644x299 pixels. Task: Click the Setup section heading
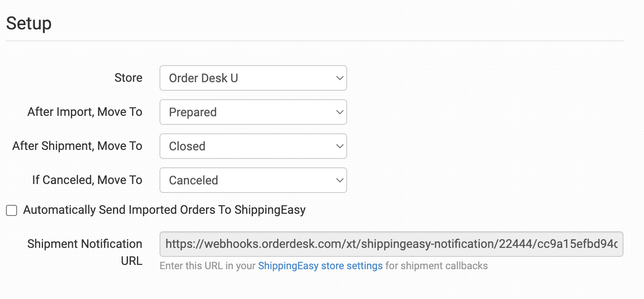tap(29, 23)
